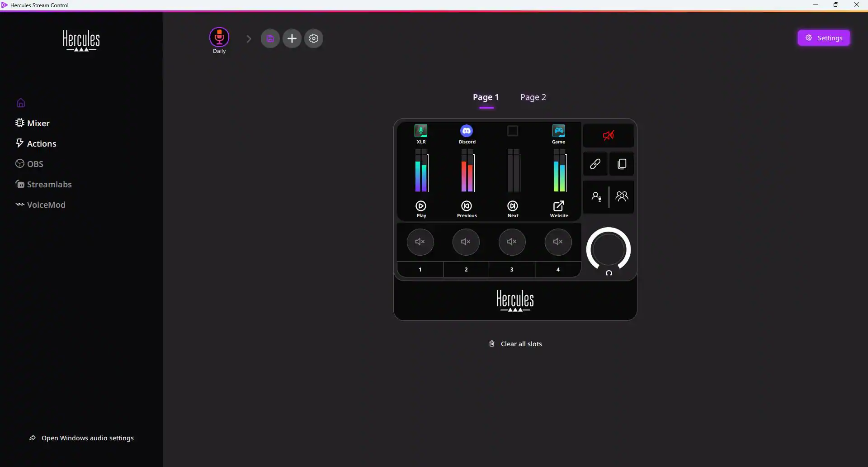Click the Game channel icon
The width and height of the screenshot is (868, 467).
pyautogui.click(x=559, y=131)
